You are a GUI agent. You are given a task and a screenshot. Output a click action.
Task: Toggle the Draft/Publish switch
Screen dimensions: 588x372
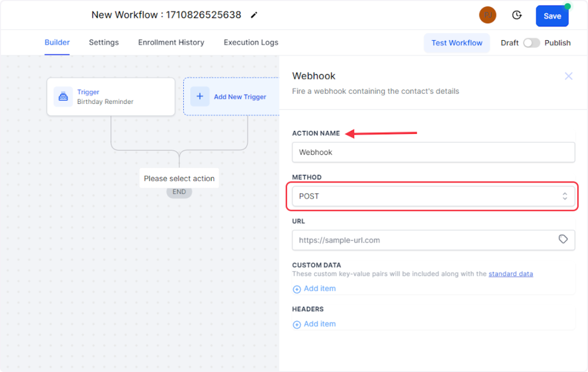[531, 43]
